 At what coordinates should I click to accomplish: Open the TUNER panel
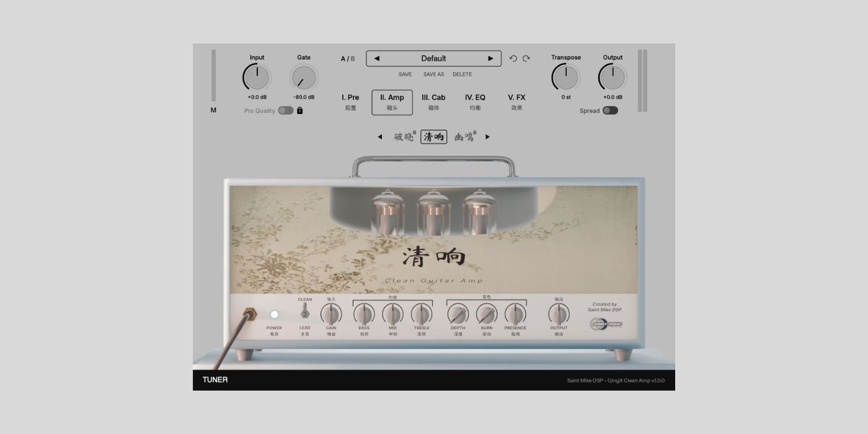tap(215, 379)
